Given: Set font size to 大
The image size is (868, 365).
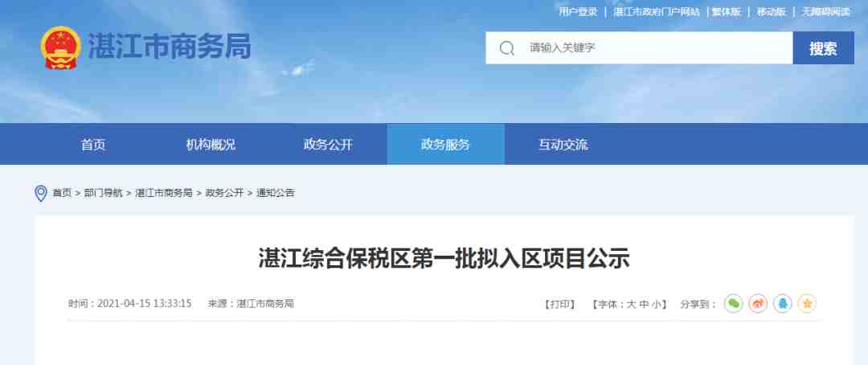Looking at the screenshot, I should pyautogui.click(x=631, y=304).
